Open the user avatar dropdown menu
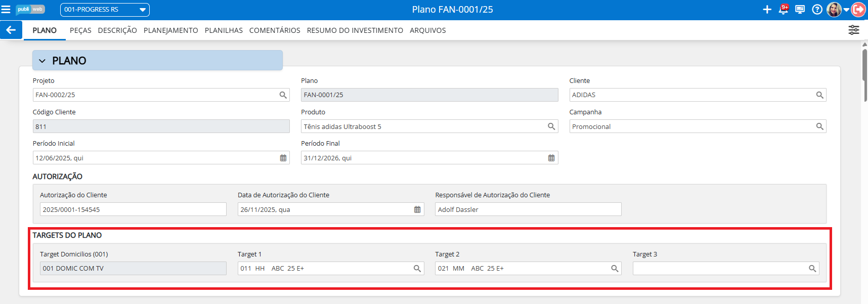Image resolution: width=868 pixels, height=304 pixels. point(837,10)
